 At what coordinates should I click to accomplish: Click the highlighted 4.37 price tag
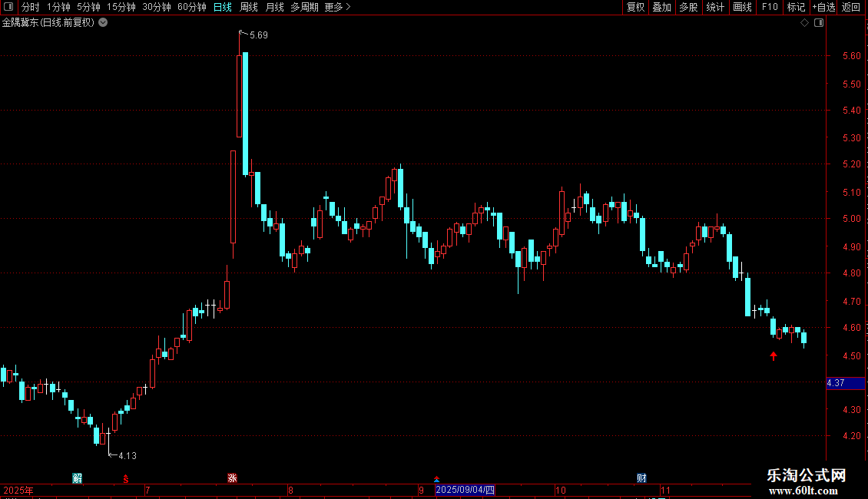[845, 383]
